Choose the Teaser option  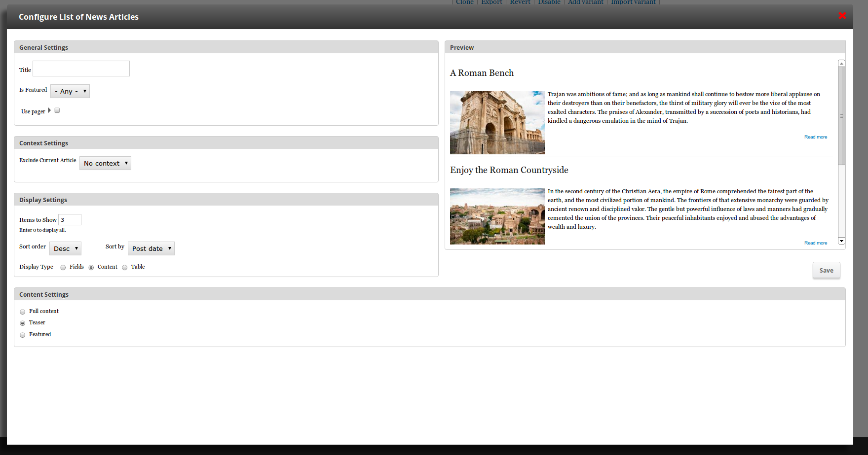(23, 323)
